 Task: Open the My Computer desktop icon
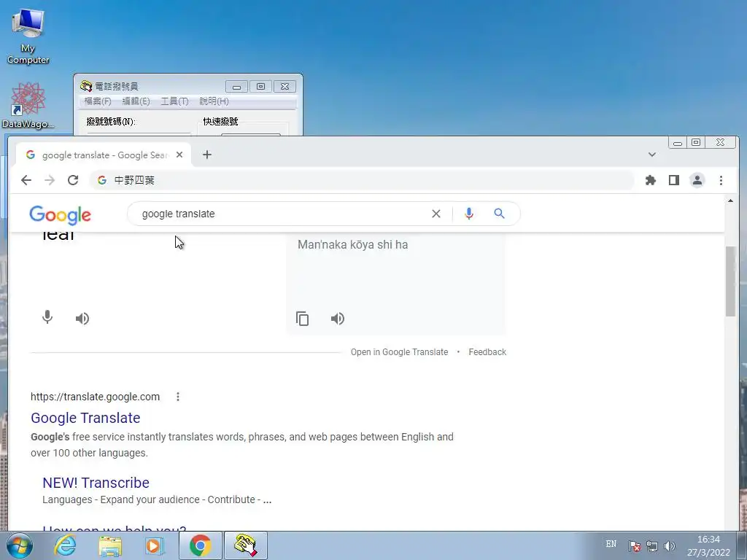(x=28, y=37)
